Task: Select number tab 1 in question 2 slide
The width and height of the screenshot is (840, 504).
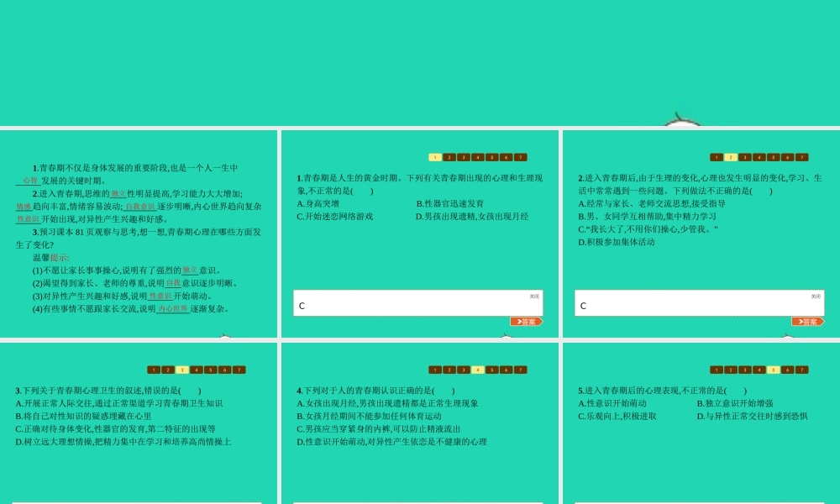Action: click(717, 157)
